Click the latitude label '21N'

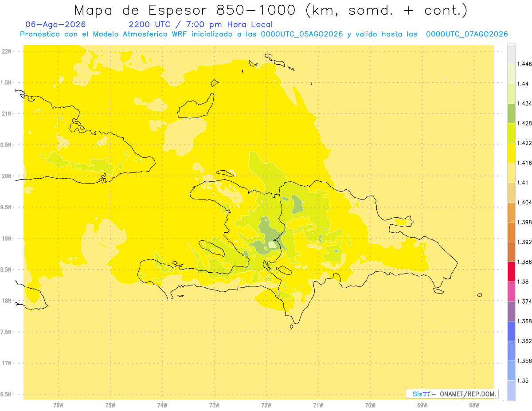7,114
